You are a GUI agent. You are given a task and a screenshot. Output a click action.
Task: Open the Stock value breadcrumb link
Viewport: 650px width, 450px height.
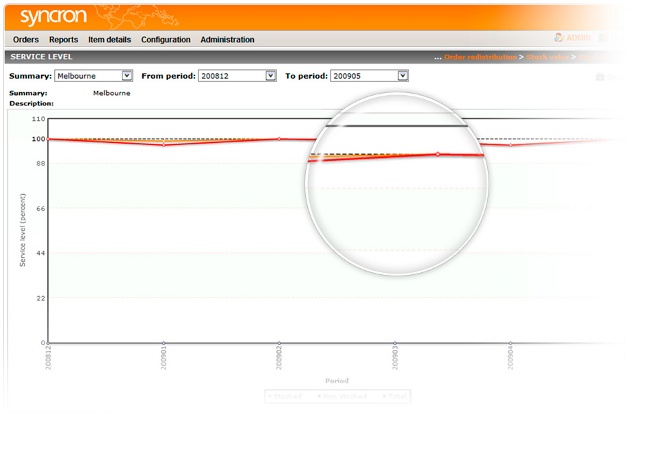pyautogui.click(x=547, y=57)
